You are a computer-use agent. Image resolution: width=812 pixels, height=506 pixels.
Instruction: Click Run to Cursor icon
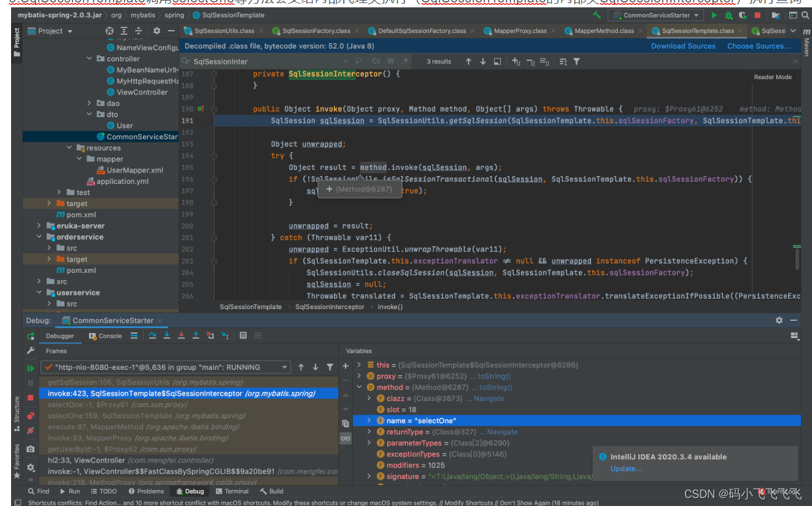pyautogui.click(x=225, y=335)
